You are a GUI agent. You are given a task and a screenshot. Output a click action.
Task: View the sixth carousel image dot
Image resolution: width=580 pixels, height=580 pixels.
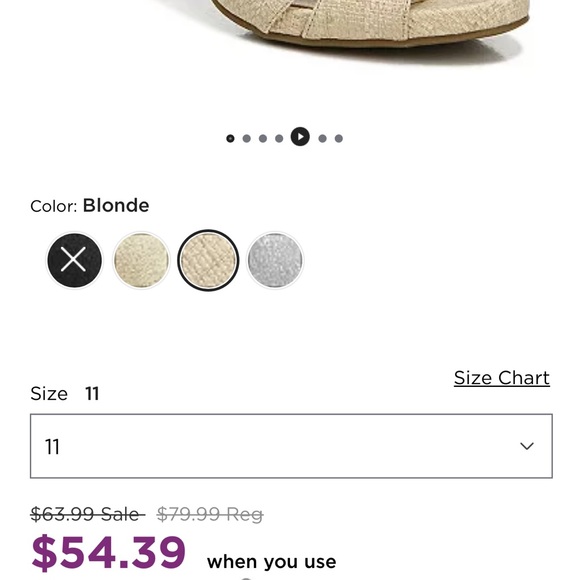tap(322, 138)
